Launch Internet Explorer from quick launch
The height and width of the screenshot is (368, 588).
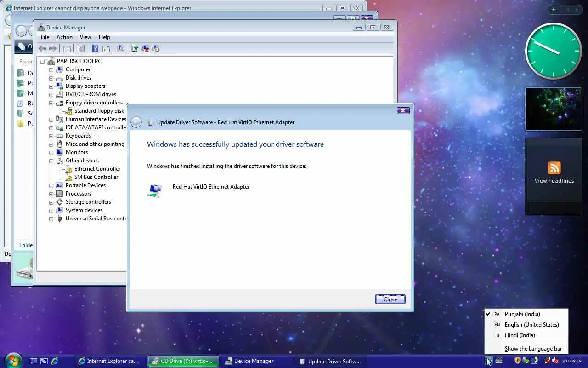coord(55,361)
